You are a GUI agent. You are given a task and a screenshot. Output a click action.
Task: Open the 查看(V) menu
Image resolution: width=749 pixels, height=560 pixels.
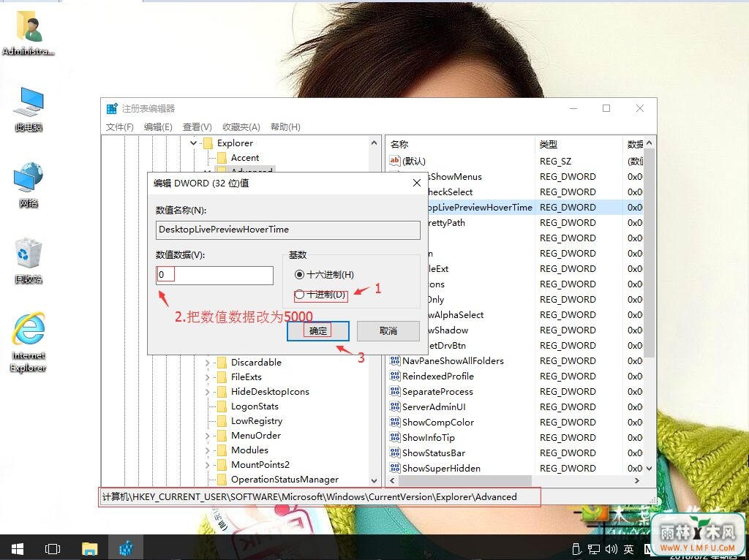(x=197, y=126)
